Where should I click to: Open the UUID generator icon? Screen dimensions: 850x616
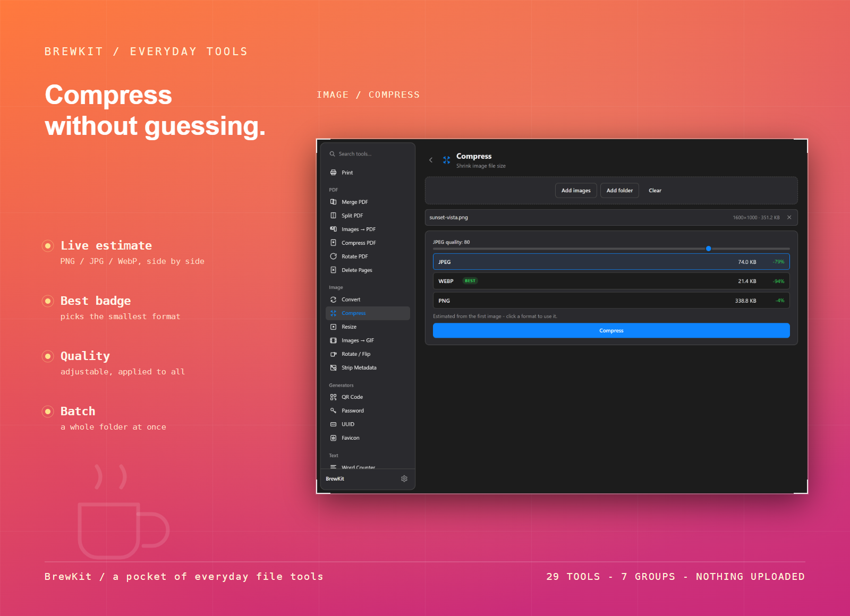(x=333, y=424)
